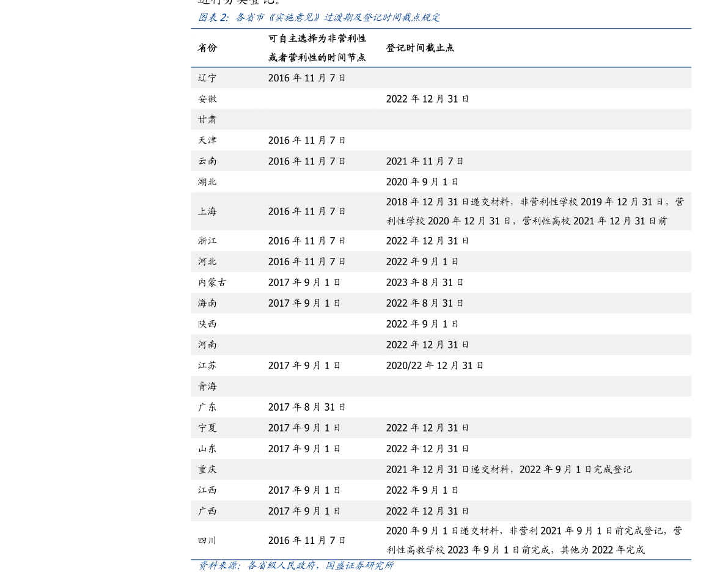Click 海南's deadline 2022年8月31日

coord(425,303)
